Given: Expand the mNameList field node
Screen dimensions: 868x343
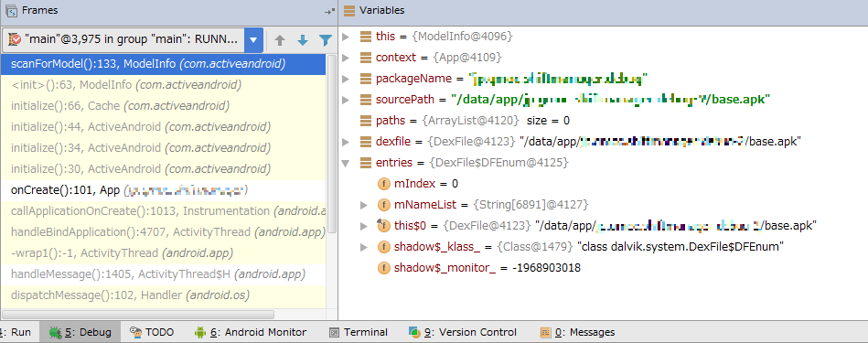Looking at the screenshot, I should click(x=364, y=205).
